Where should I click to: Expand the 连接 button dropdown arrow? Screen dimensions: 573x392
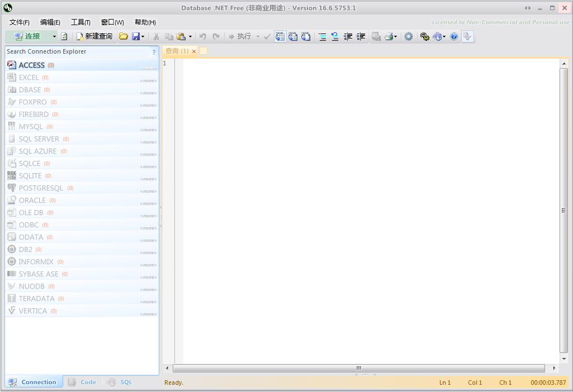[x=54, y=36]
